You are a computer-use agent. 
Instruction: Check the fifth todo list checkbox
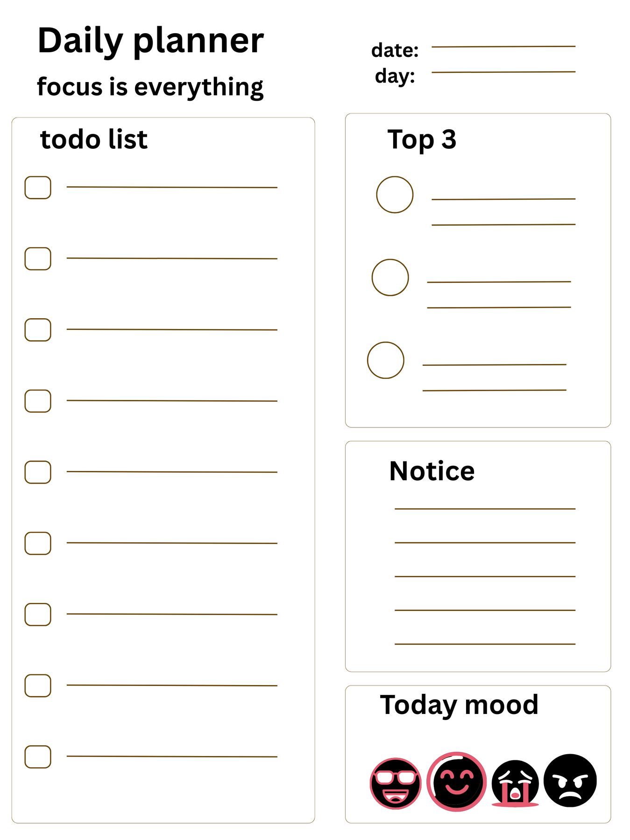[x=38, y=472]
